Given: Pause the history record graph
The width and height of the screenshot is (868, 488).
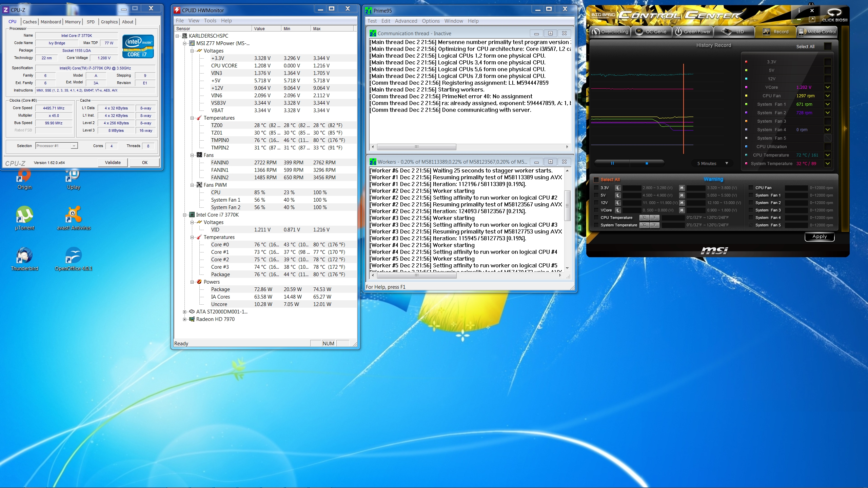Looking at the screenshot, I should [x=612, y=163].
